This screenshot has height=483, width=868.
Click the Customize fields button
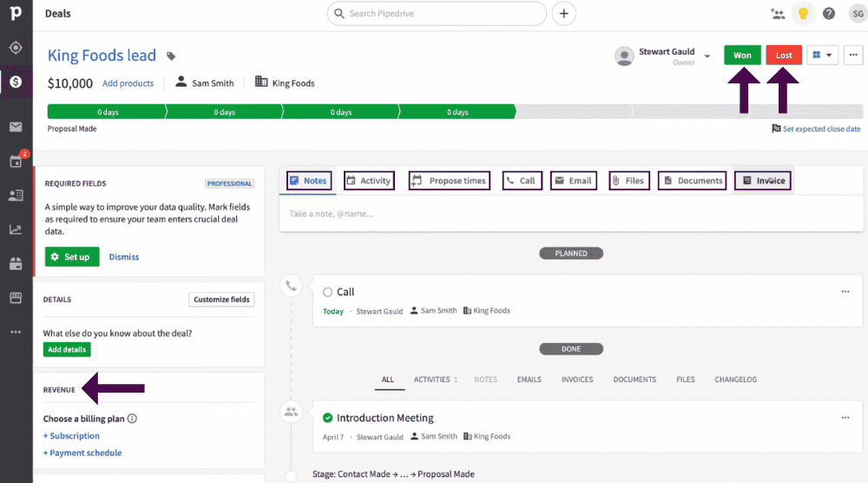click(221, 300)
